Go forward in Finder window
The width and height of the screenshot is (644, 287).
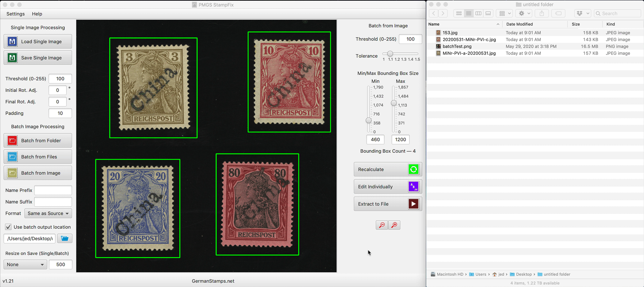(x=443, y=13)
